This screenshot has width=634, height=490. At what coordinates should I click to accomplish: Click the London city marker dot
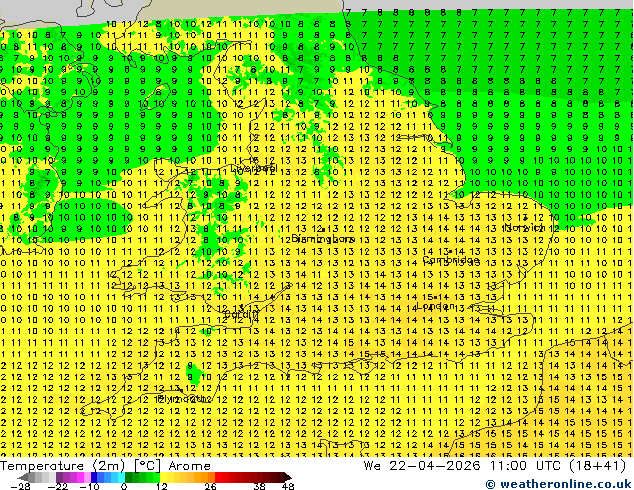(435, 298)
